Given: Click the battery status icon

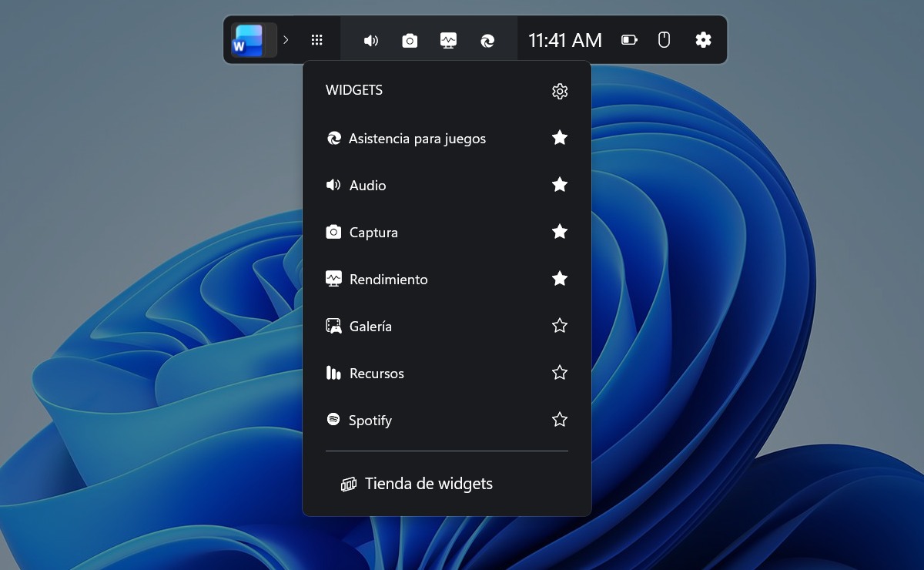Looking at the screenshot, I should point(629,40).
